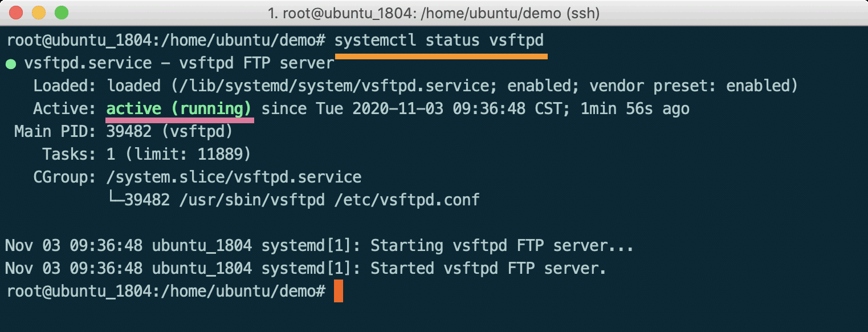
Task: Click the Starting vsftpd FTP server log line
Action: click(319, 246)
